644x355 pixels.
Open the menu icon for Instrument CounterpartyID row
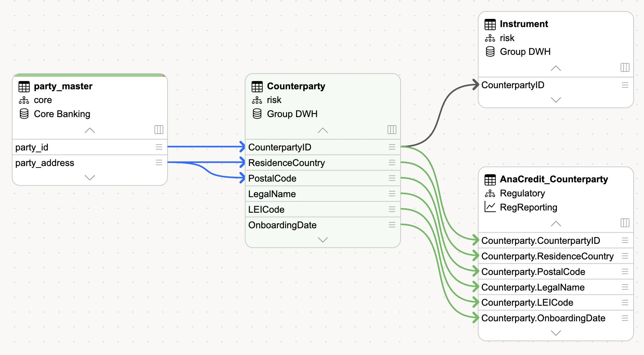[x=625, y=85]
